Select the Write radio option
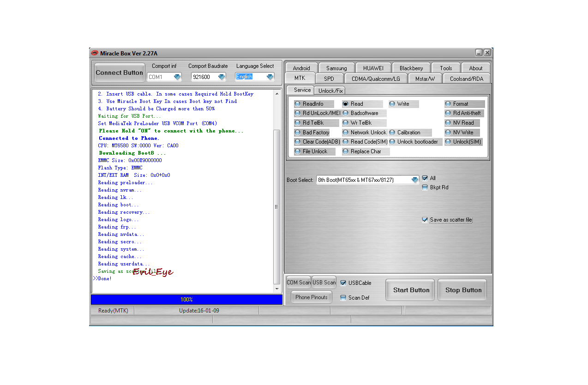Image resolution: width=588 pixels, height=385 pixels. pos(404,104)
